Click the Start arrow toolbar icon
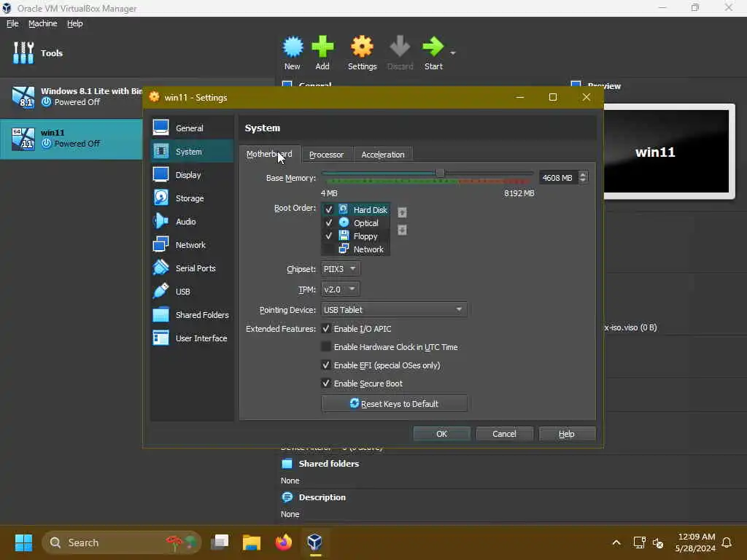This screenshot has height=560, width=747. (433, 52)
